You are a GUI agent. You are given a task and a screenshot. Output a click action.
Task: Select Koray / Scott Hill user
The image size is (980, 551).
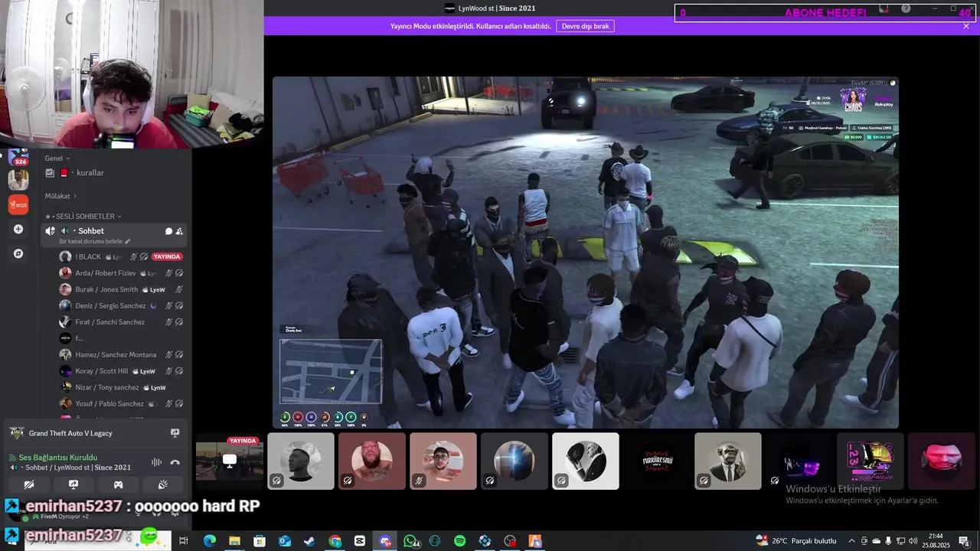tap(121, 371)
